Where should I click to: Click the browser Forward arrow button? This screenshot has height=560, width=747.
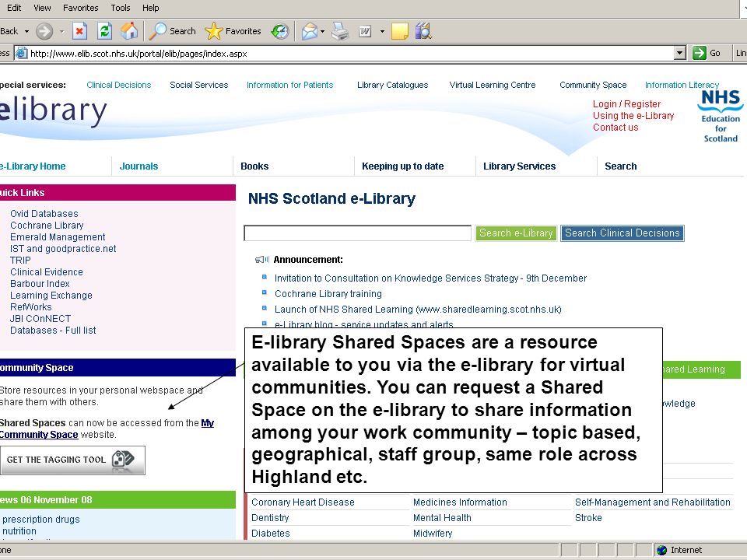44,31
